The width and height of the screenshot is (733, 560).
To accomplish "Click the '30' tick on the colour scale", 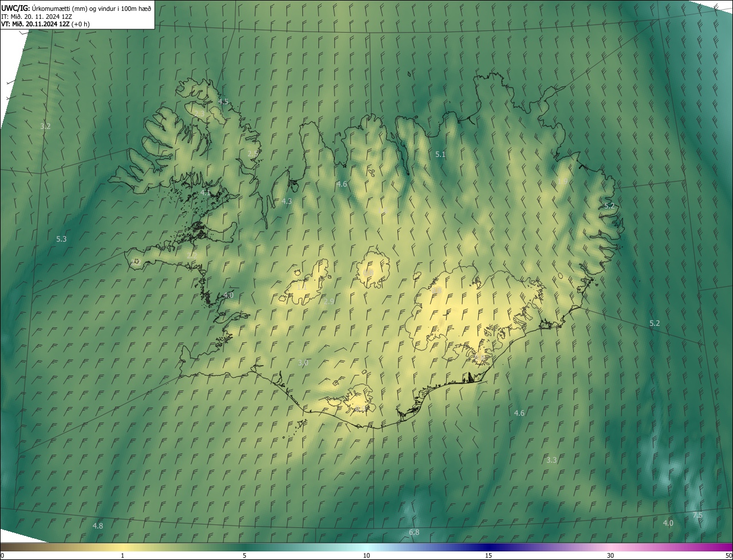I will (x=610, y=555).
